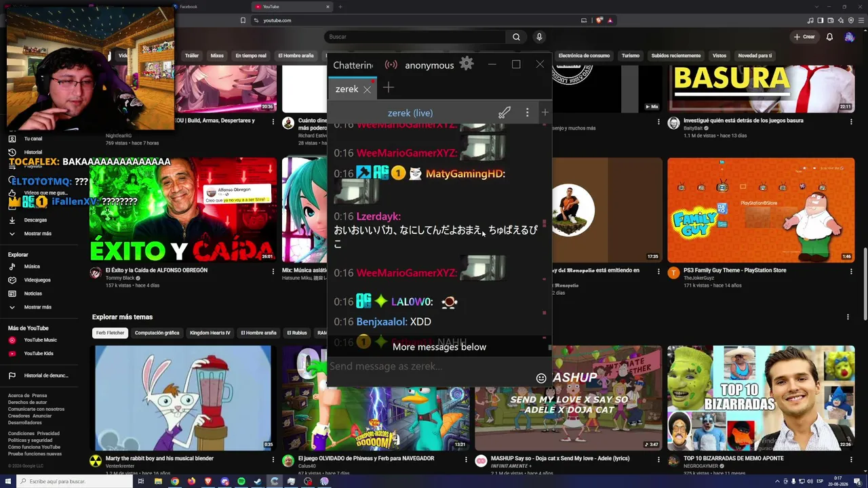868x488 pixels.
Task: Open the zerek split three-dot menu
Action: [x=527, y=113]
